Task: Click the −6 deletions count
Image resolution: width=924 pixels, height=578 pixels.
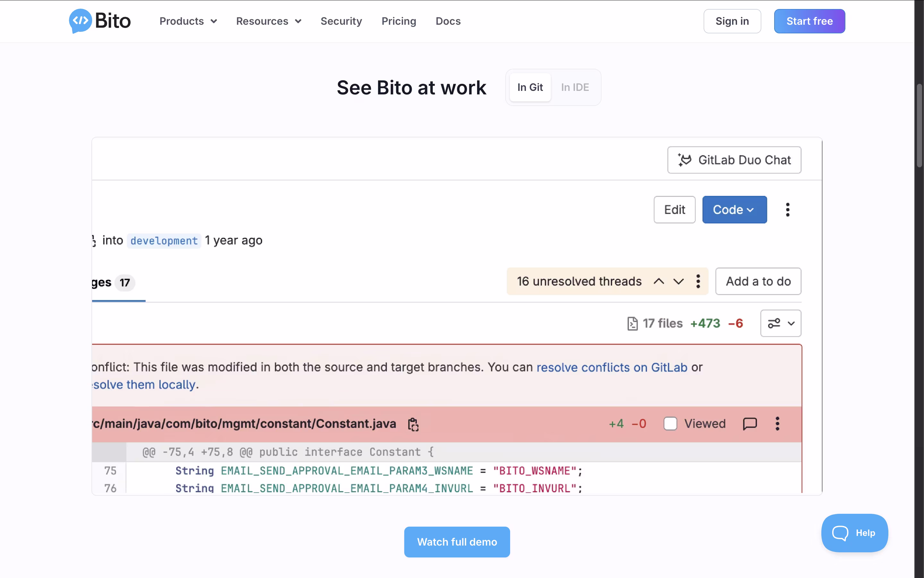Action: [x=735, y=323]
